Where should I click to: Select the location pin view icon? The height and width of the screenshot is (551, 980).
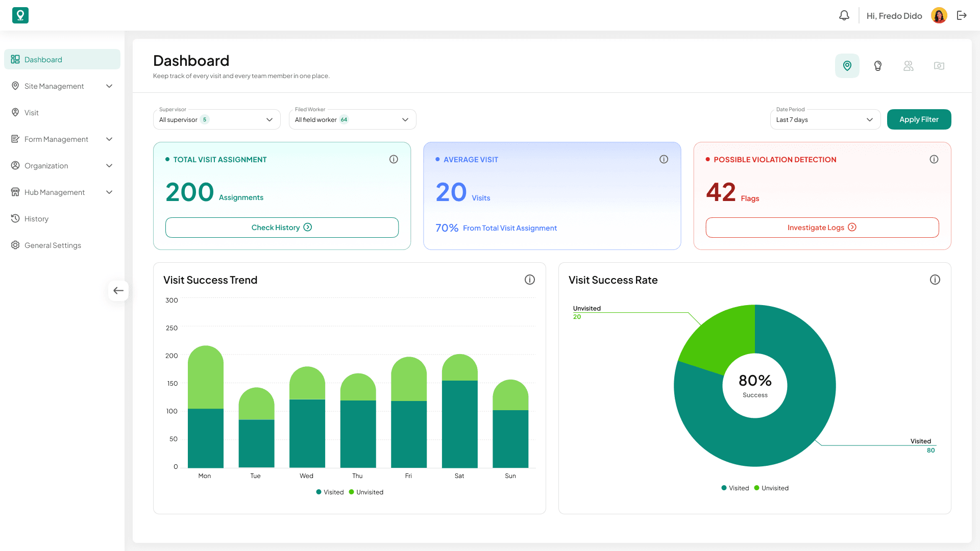click(847, 66)
